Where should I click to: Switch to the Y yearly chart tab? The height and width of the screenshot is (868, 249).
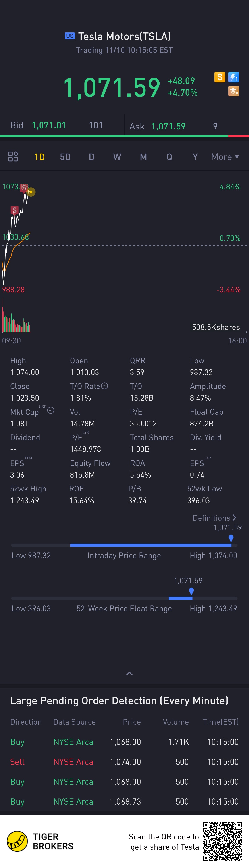click(195, 157)
